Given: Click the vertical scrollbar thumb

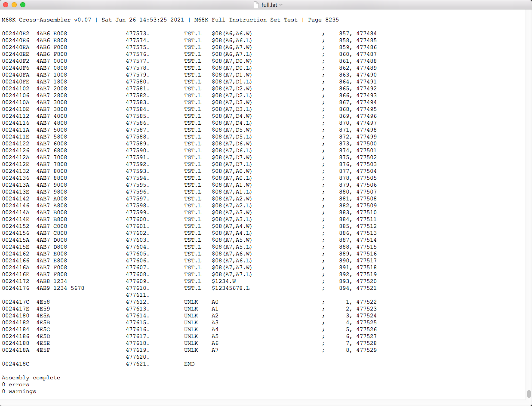Looking at the screenshot, I should coord(529,394).
